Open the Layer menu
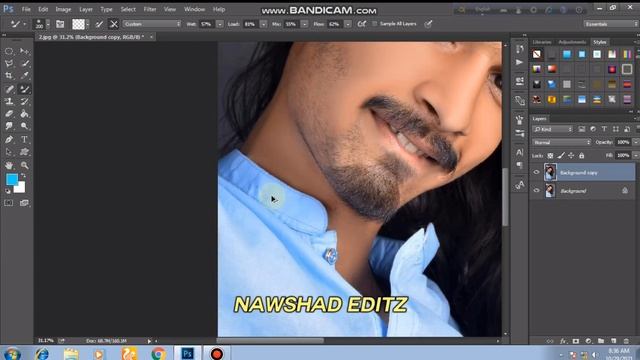This screenshot has height=360, width=640. 86,9
